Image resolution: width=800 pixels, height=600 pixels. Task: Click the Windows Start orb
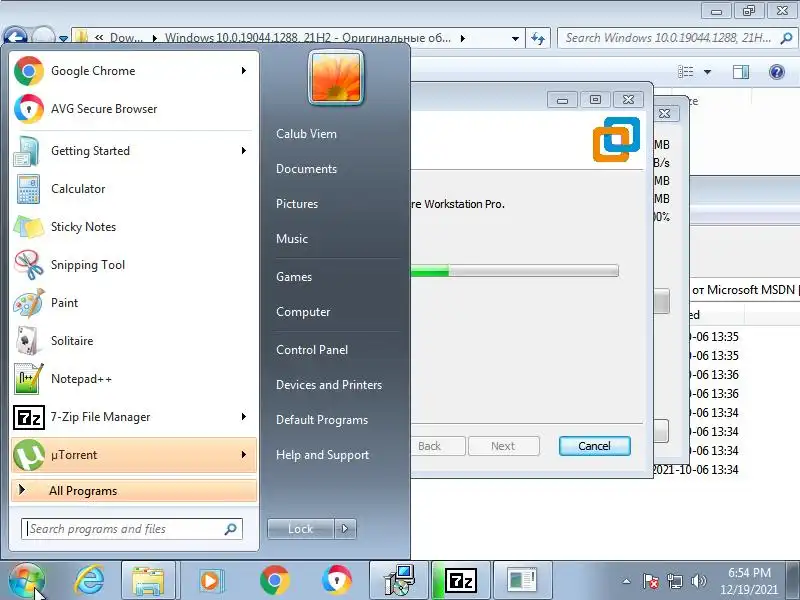point(27,581)
